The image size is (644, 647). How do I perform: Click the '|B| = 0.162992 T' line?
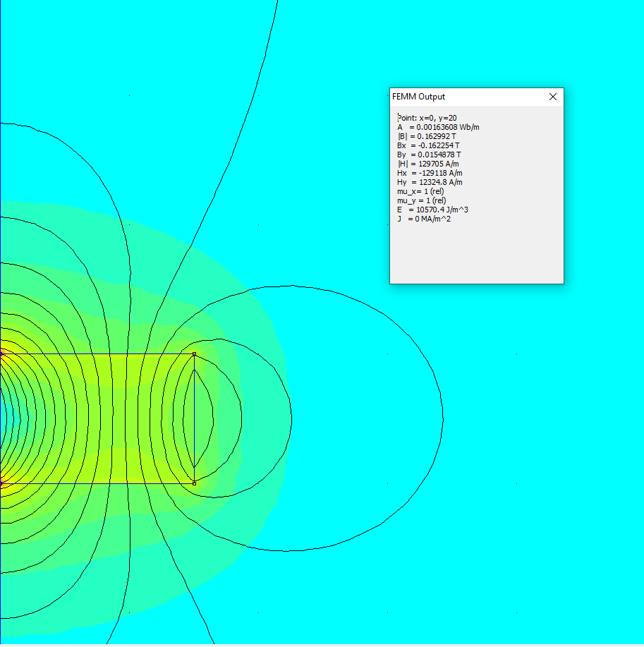pyautogui.click(x=427, y=136)
